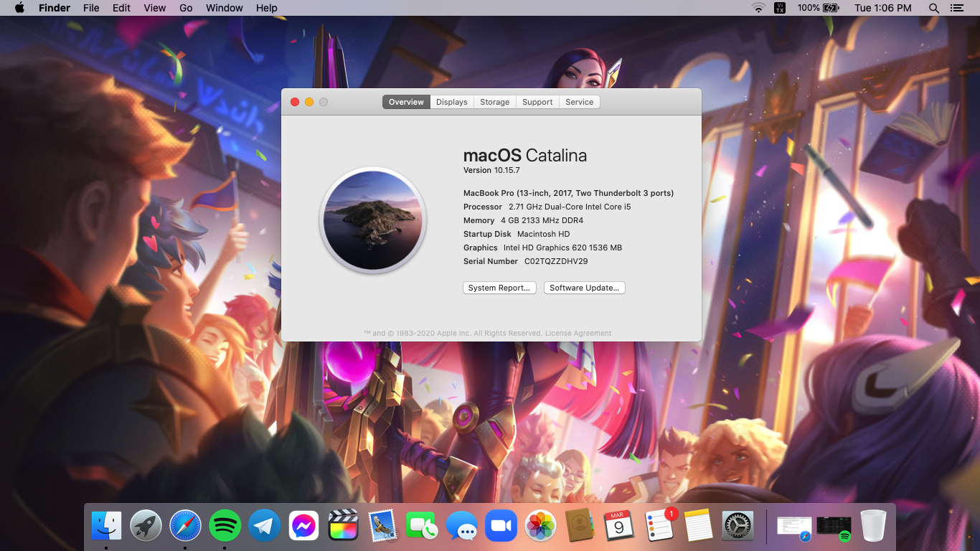Screen dimensions: 980x551
Task: Click memory value 4 GB 2133 MHz DDR4
Action: click(542, 220)
